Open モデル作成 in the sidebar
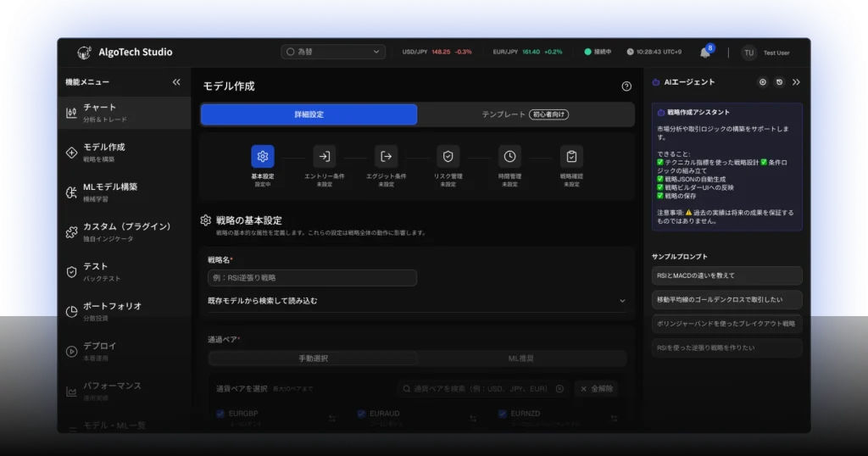The image size is (868, 456). [x=125, y=153]
